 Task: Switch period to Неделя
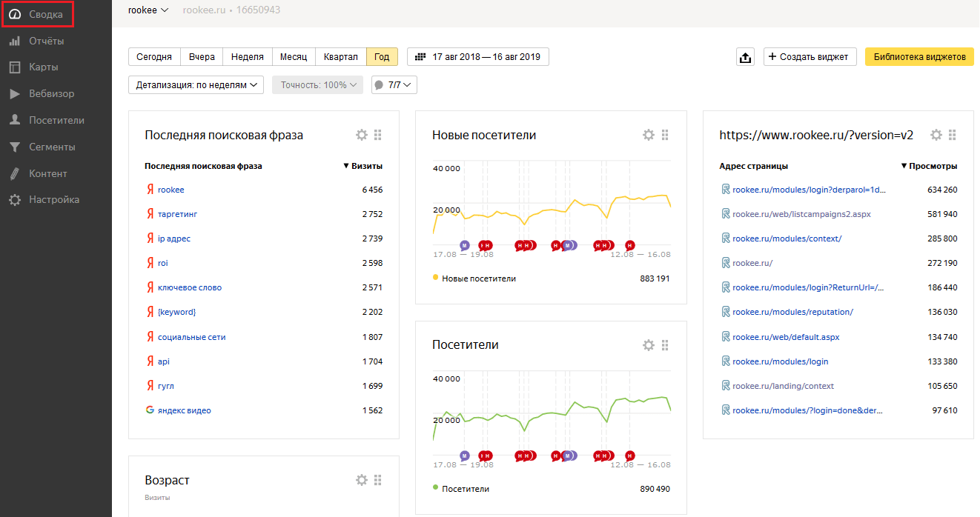[247, 57]
